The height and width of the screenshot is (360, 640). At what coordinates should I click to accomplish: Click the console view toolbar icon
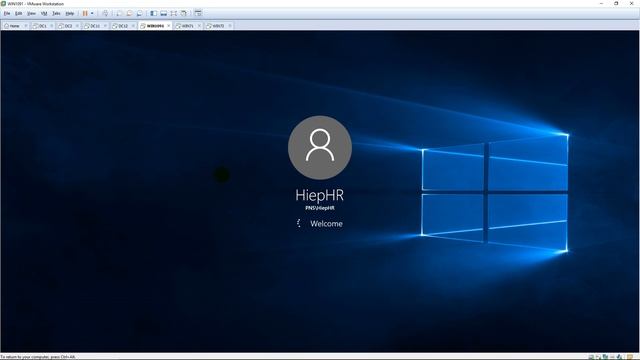198,13
